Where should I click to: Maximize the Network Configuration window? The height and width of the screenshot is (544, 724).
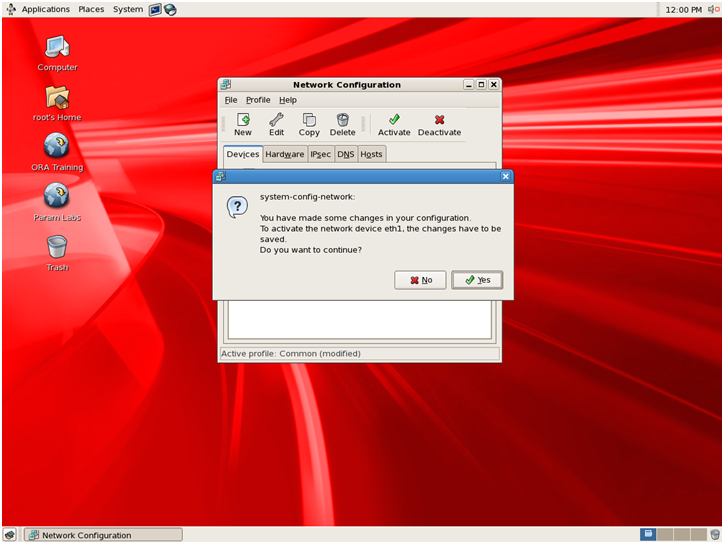(x=481, y=85)
